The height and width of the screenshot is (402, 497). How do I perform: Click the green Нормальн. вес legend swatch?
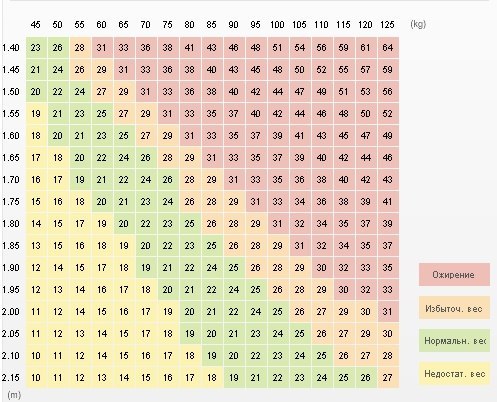coord(454,341)
